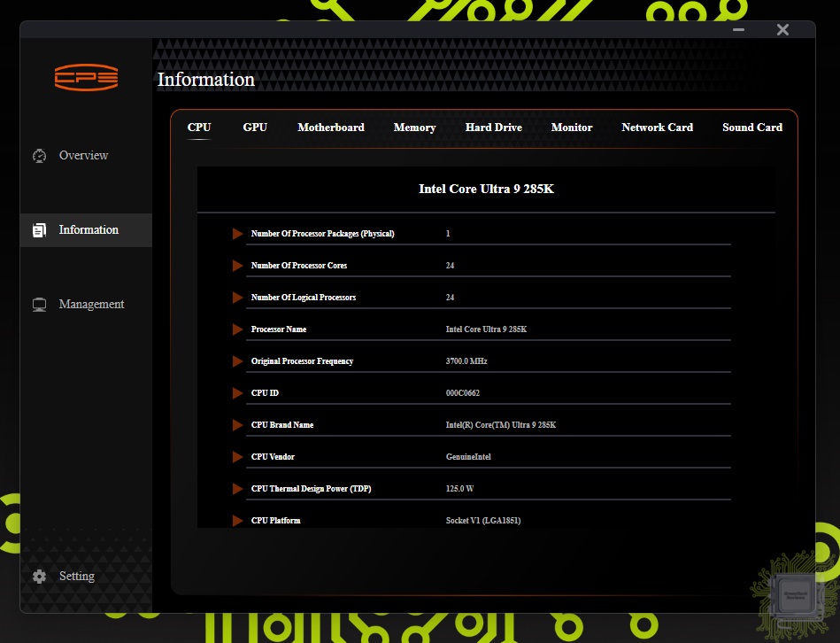Open the Motherboard tab

(x=331, y=128)
